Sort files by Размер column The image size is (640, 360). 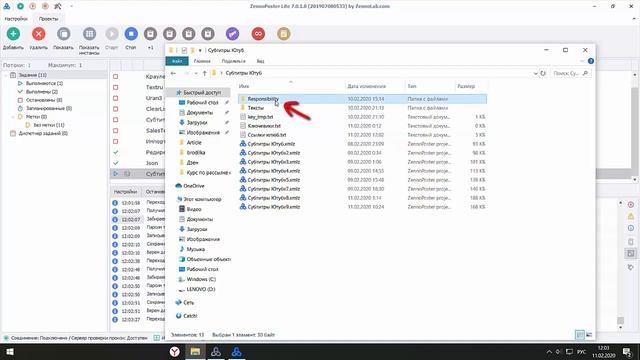pyautogui.click(x=466, y=86)
